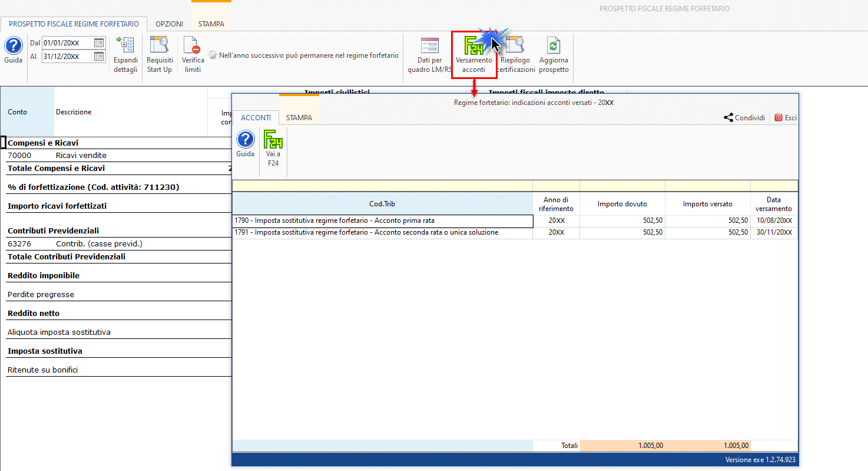Switch to the OPZIONI tab

[x=169, y=24]
